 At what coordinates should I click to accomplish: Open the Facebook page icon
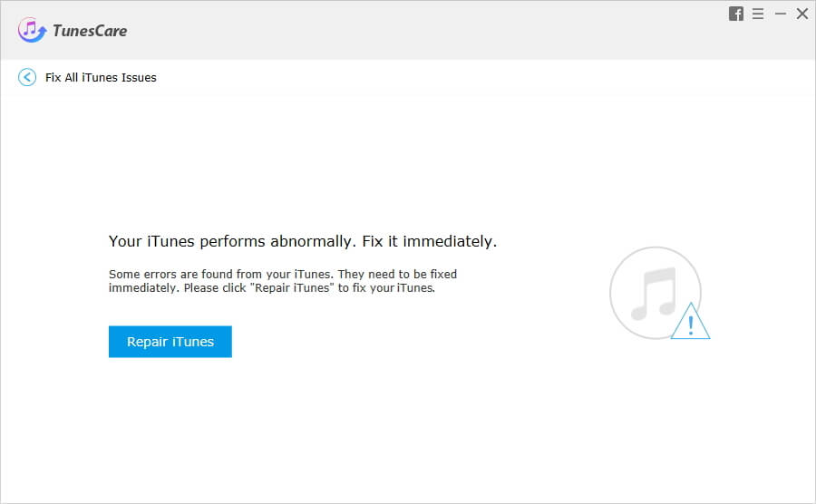736,14
